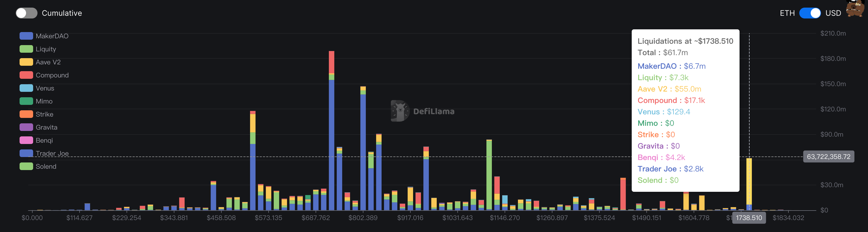Click the MakerDAO legend label
The height and width of the screenshot is (232, 868).
tap(52, 36)
